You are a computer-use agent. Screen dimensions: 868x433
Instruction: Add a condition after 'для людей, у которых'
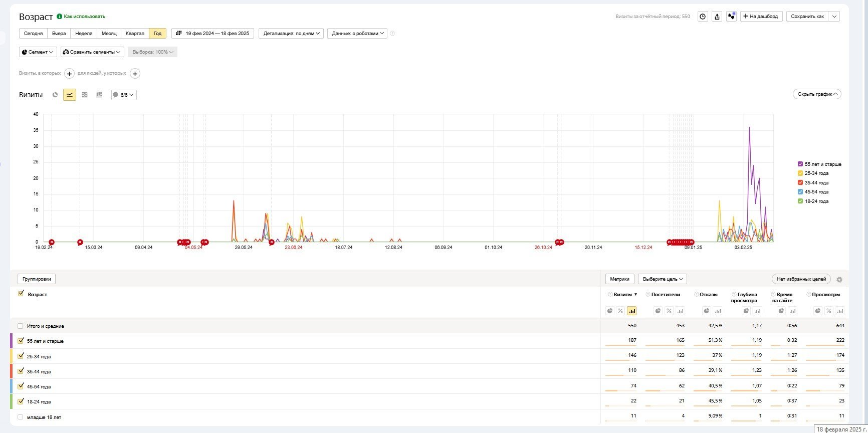(x=135, y=74)
